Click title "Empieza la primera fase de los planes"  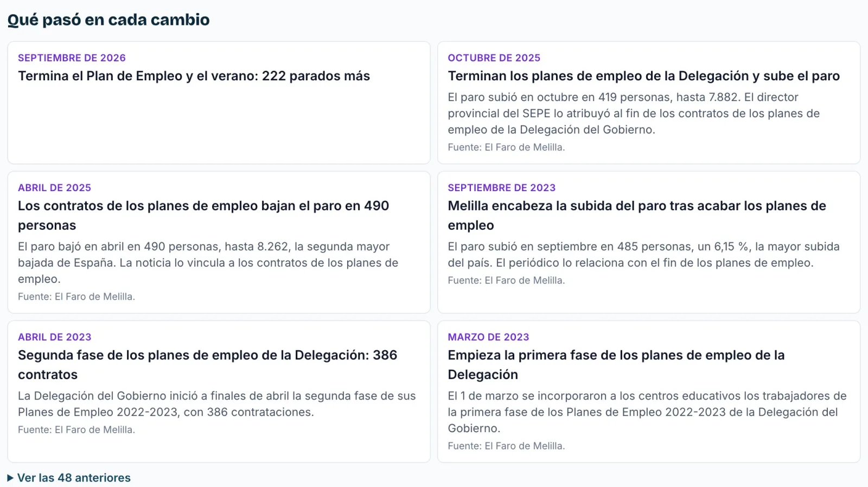[x=616, y=365]
